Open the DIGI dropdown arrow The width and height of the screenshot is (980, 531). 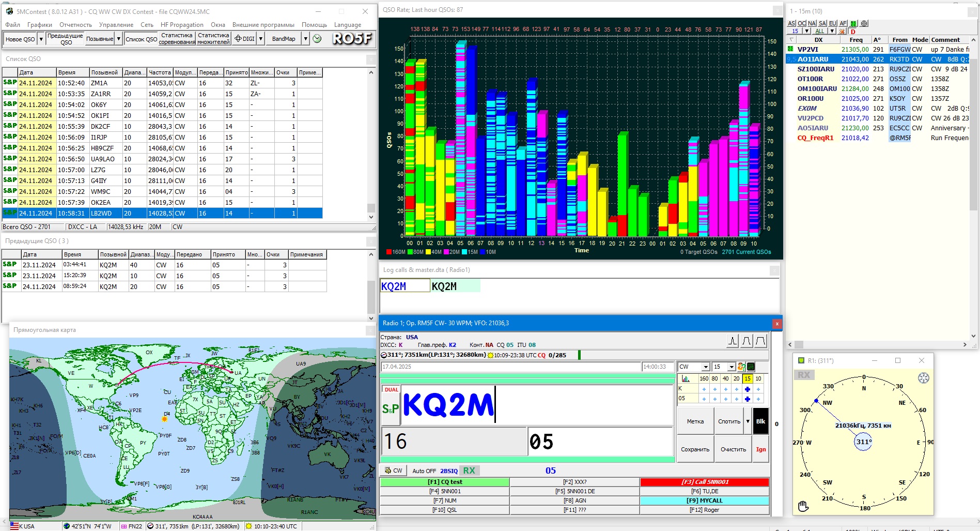261,39
